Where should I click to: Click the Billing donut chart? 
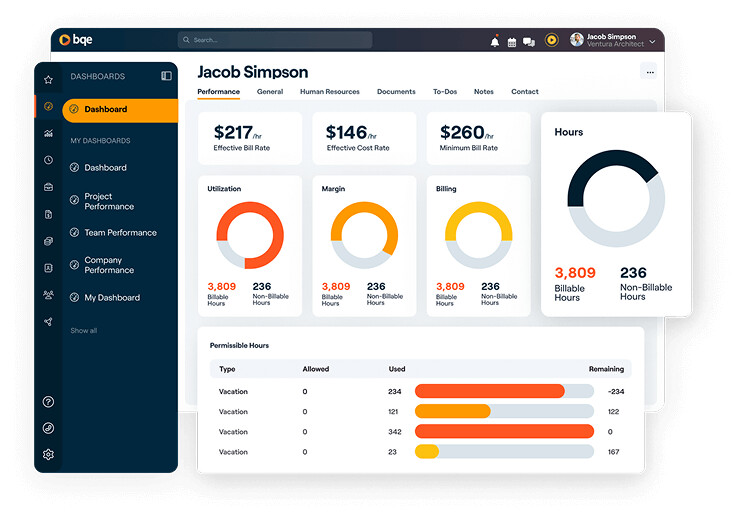tap(479, 235)
